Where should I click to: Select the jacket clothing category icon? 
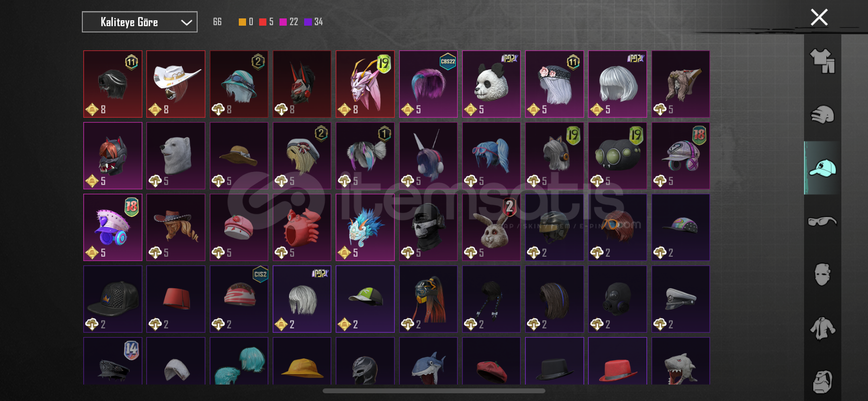pos(822,328)
